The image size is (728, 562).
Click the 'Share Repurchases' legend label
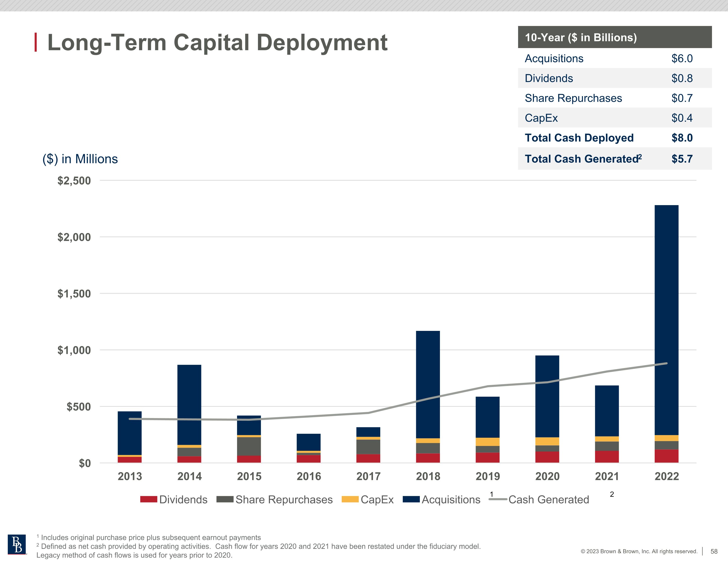point(284,500)
